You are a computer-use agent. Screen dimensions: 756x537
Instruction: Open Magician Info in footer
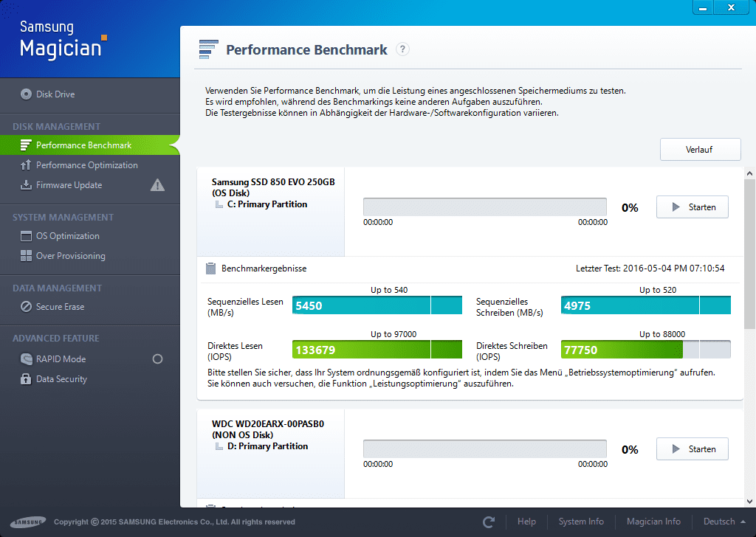pyautogui.click(x=653, y=522)
